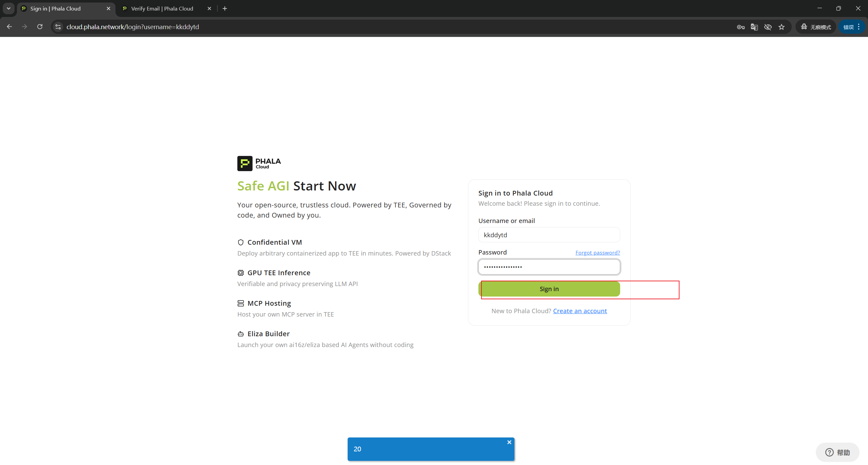View site information icon in address bar

pyautogui.click(x=58, y=27)
